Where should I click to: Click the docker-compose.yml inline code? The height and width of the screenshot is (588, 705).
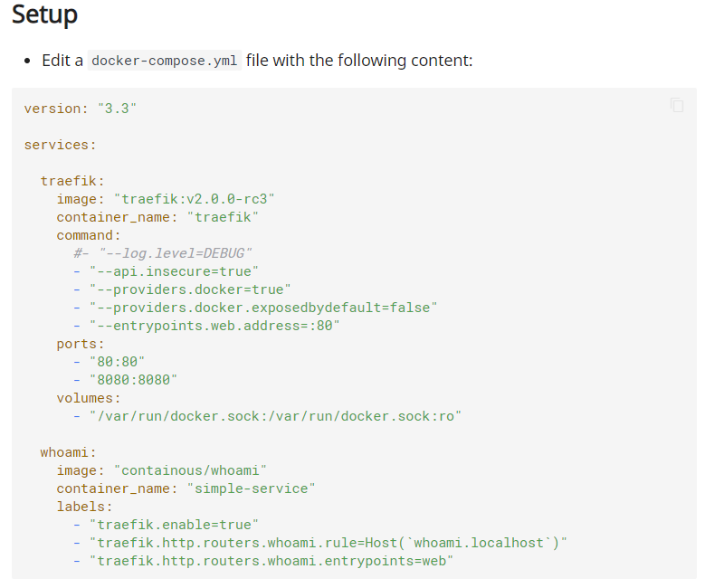[165, 61]
